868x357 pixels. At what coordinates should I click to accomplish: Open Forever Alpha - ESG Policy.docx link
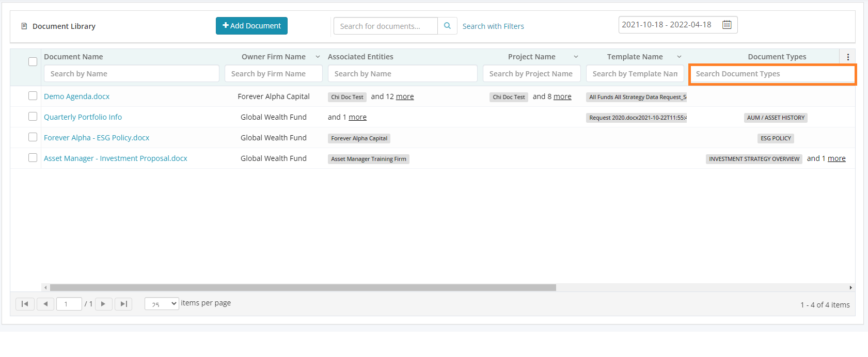pos(97,138)
